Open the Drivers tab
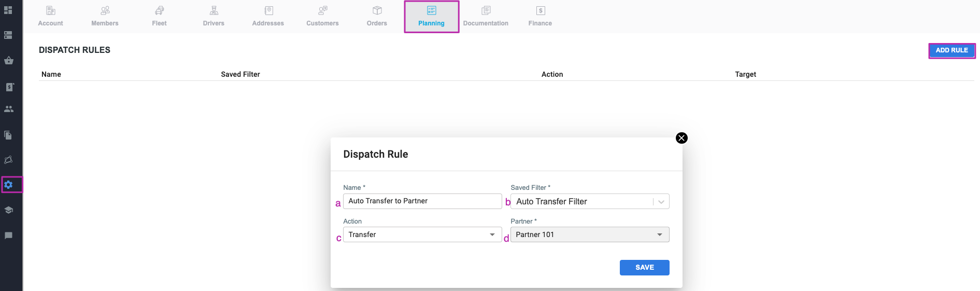The width and height of the screenshot is (980, 291). coord(214,16)
